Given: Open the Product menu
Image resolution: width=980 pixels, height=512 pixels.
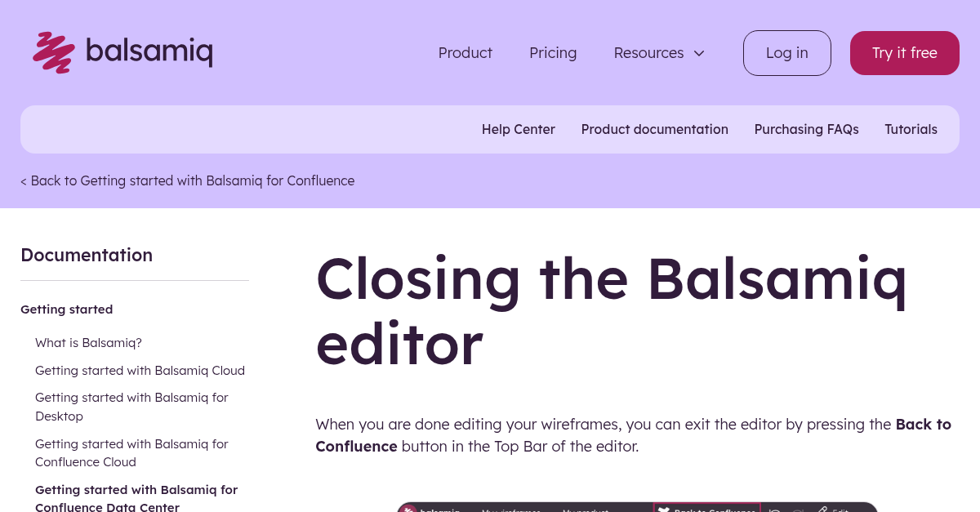Looking at the screenshot, I should click(465, 52).
